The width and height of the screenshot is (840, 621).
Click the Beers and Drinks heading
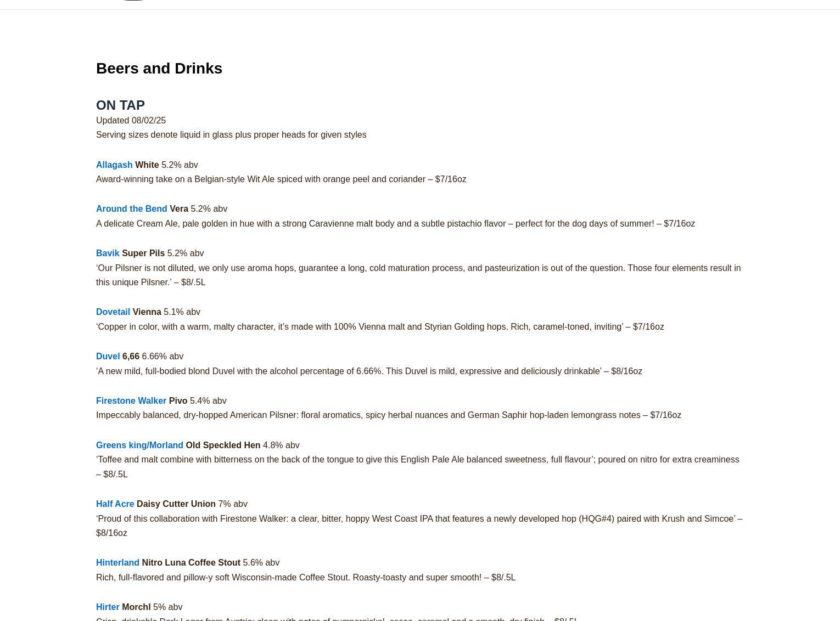click(159, 68)
